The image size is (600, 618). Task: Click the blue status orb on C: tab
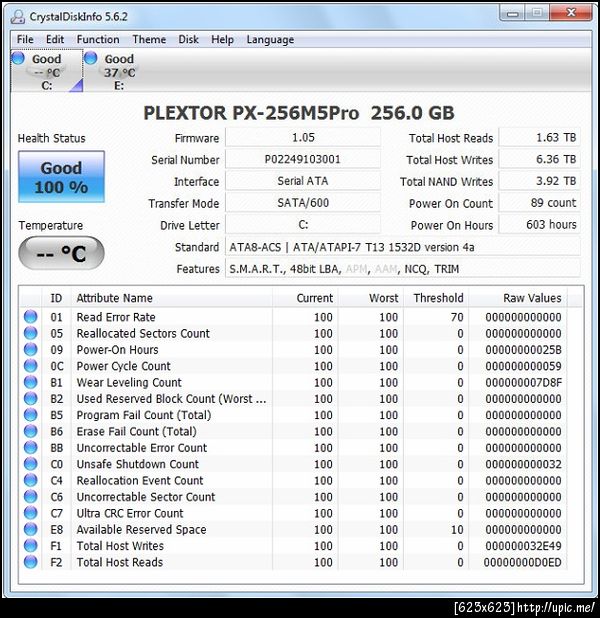(18, 58)
